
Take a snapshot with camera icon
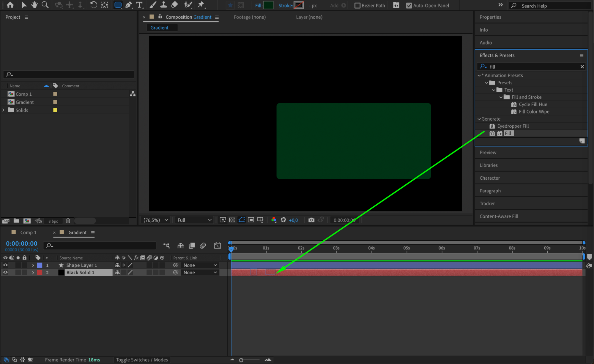click(311, 220)
